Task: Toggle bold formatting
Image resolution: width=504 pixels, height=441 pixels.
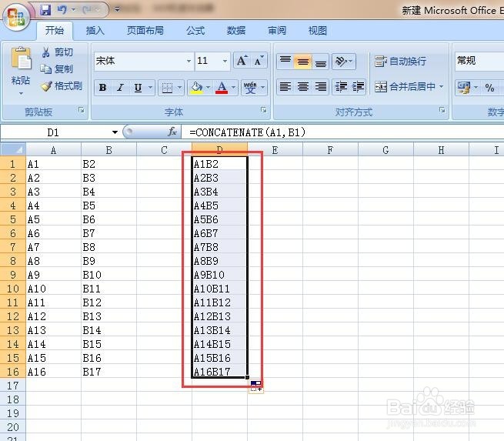Action: (x=103, y=88)
